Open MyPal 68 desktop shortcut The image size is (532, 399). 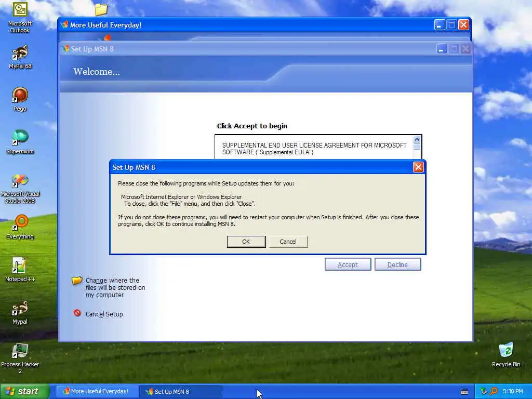coord(20,57)
